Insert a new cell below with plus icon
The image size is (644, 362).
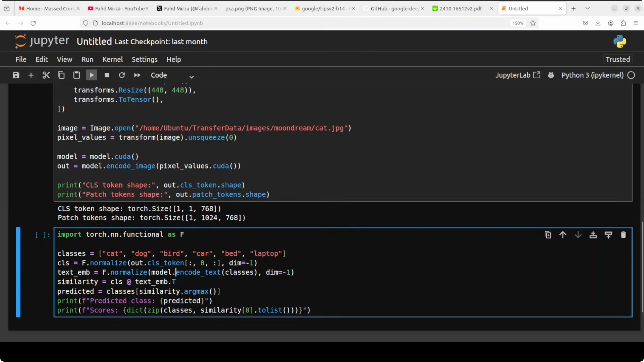[x=31, y=75]
